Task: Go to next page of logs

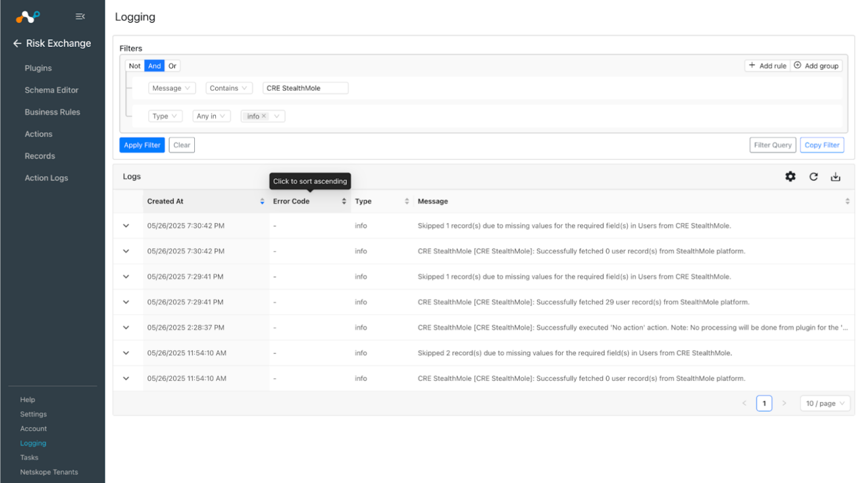Action: tap(784, 403)
